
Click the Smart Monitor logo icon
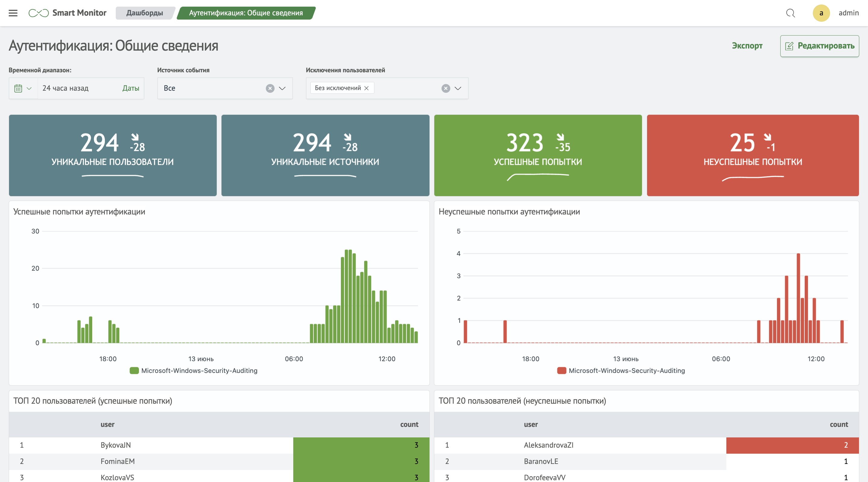[38, 13]
